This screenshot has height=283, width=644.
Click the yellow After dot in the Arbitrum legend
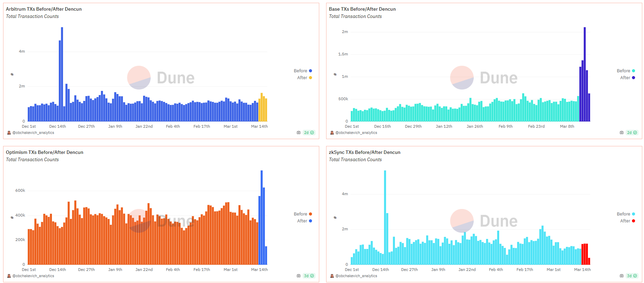click(x=310, y=78)
